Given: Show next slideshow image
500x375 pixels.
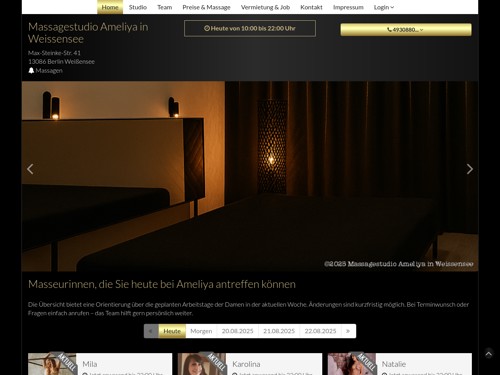Looking at the screenshot, I should pos(470,169).
